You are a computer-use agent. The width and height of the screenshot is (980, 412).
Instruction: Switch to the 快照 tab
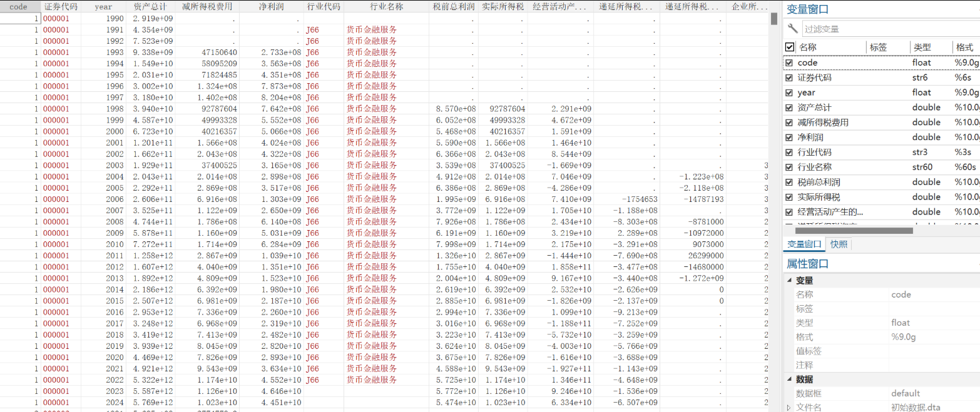[x=839, y=244]
